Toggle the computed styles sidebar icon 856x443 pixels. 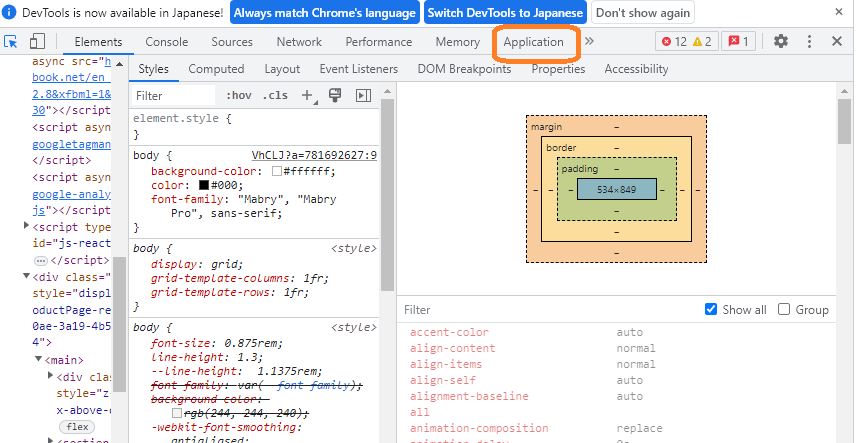click(363, 96)
